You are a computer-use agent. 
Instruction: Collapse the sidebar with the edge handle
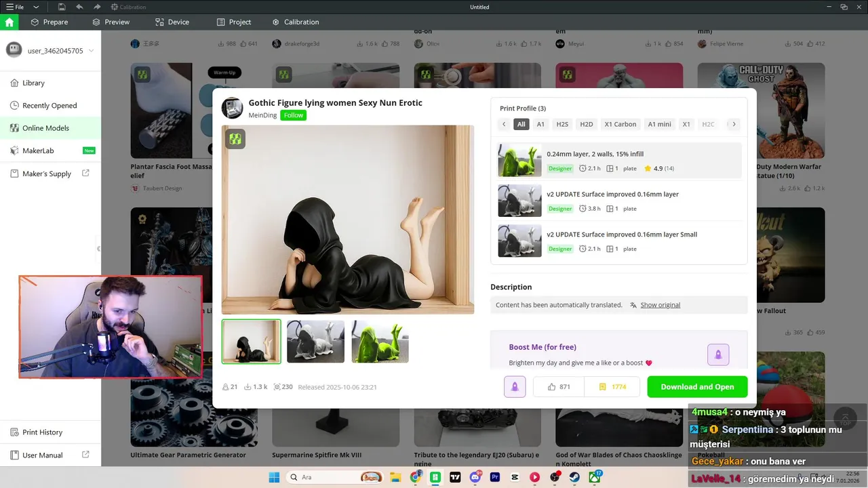[x=99, y=249]
